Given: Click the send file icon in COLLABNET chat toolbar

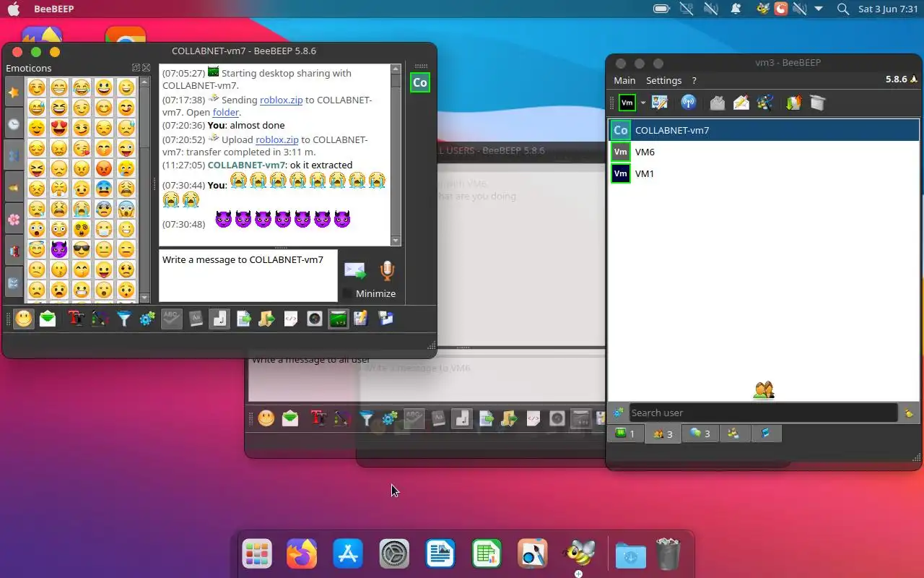Looking at the screenshot, I should coord(243,319).
